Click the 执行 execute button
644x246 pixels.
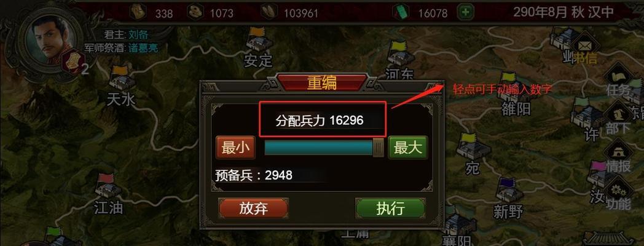click(390, 208)
